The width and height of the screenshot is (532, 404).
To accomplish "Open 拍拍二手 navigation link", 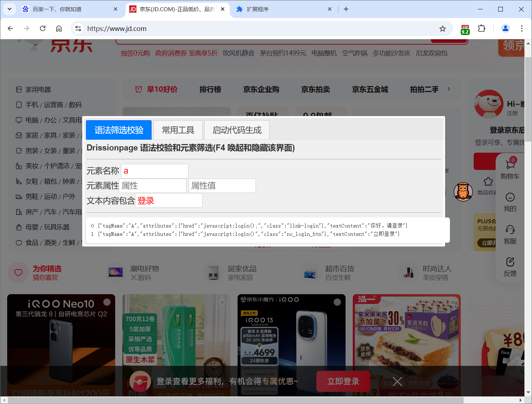I will 424,89.
